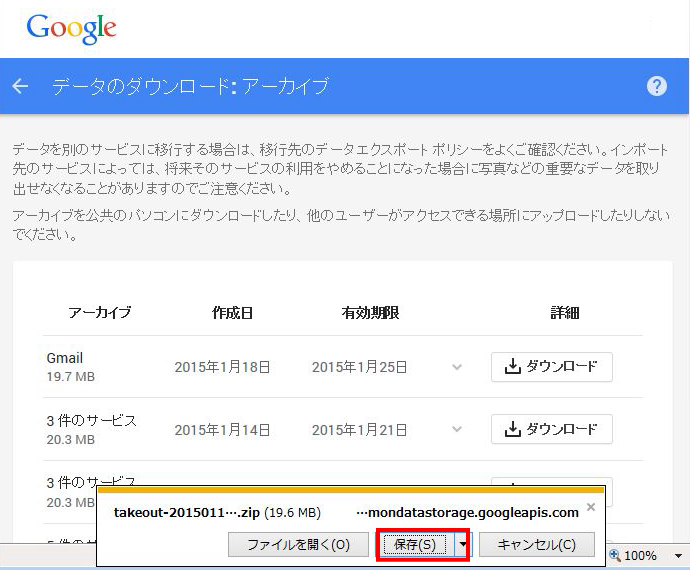
Task: Click the データのダウンロード: アーカイブ page title
Action: coord(190,86)
